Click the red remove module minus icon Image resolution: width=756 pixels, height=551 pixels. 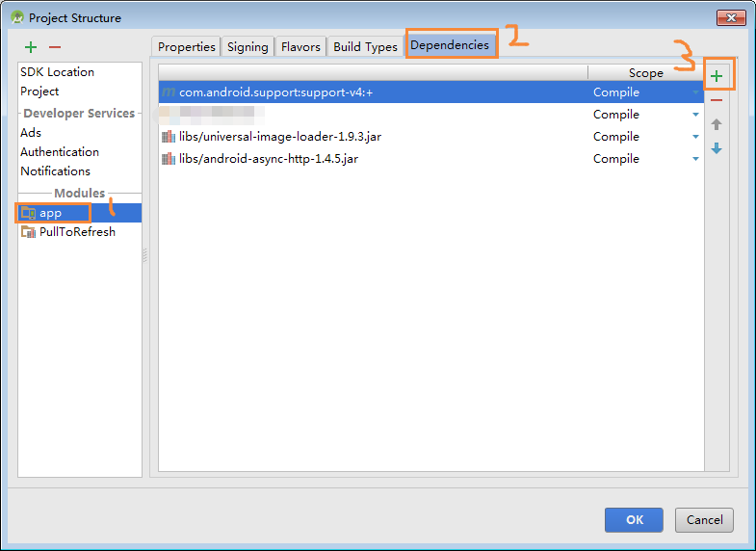[55, 47]
